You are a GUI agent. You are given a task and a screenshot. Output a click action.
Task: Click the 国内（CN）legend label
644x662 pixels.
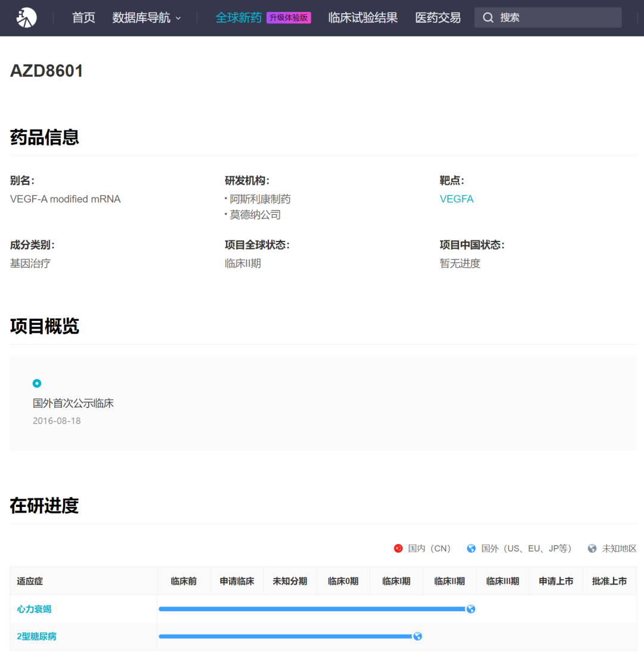pyautogui.click(x=429, y=548)
